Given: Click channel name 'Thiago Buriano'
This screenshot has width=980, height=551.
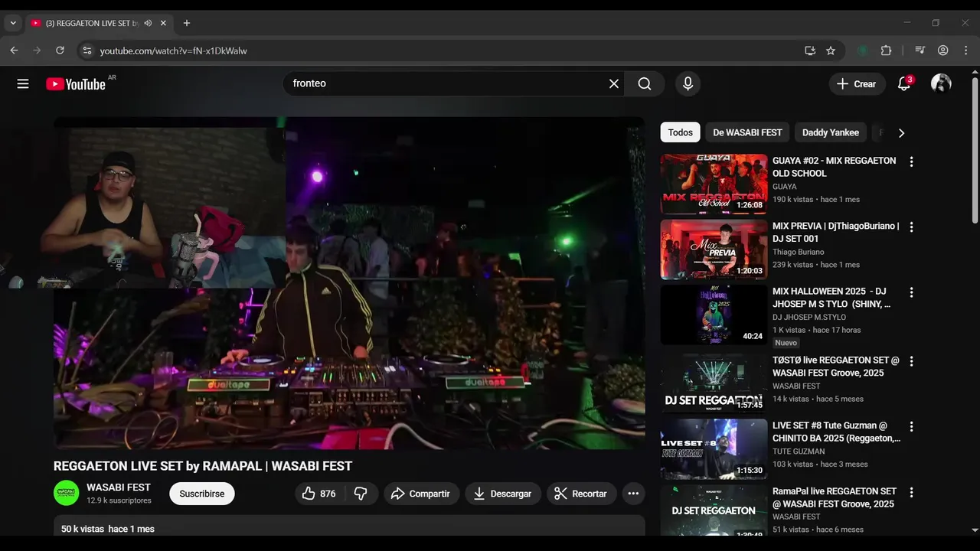Looking at the screenshot, I should 799,252.
